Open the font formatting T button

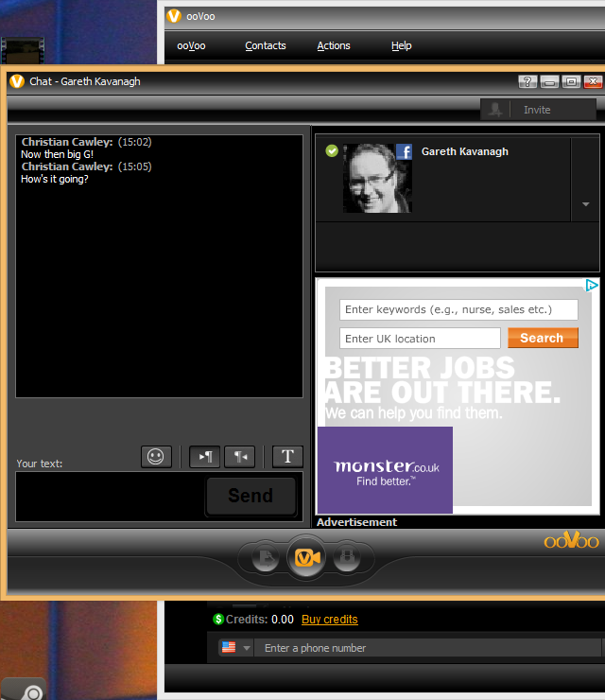point(287,457)
